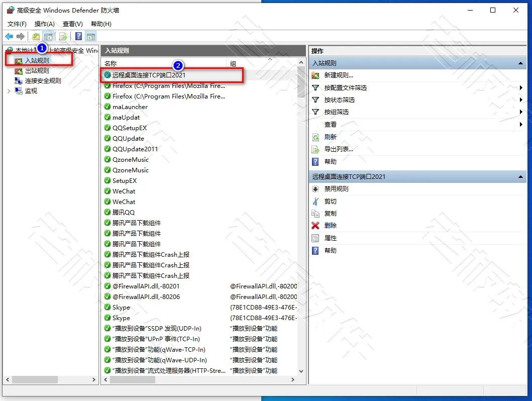
Task: Select the @FirewallAPI.dll,-80206 rule row
Action: point(199,297)
